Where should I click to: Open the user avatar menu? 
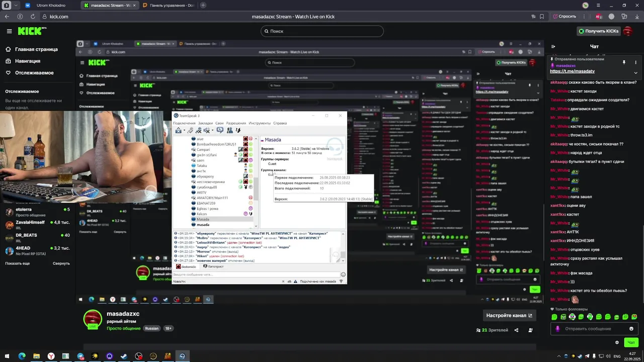628,31
